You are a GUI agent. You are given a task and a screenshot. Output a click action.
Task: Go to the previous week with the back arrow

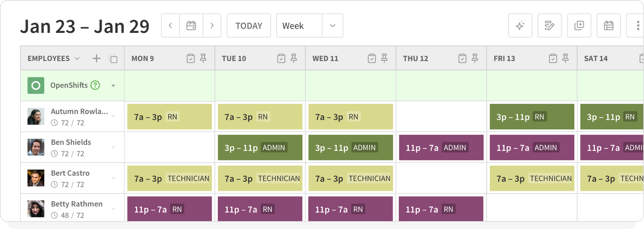[x=170, y=25]
